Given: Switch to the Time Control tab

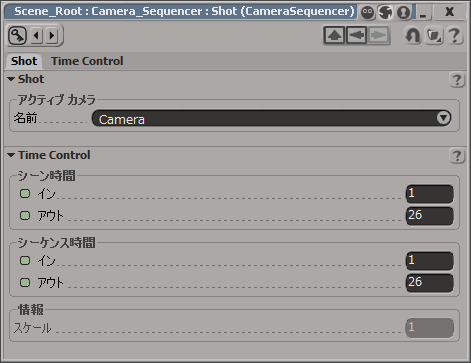Looking at the screenshot, I should [87, 61].
